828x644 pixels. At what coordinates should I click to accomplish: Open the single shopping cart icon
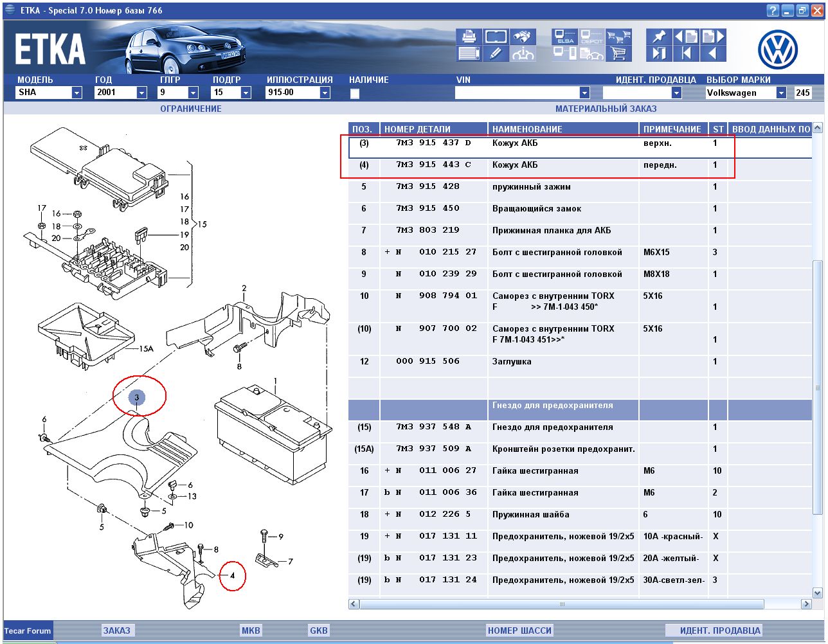click(x=619, y=54)
